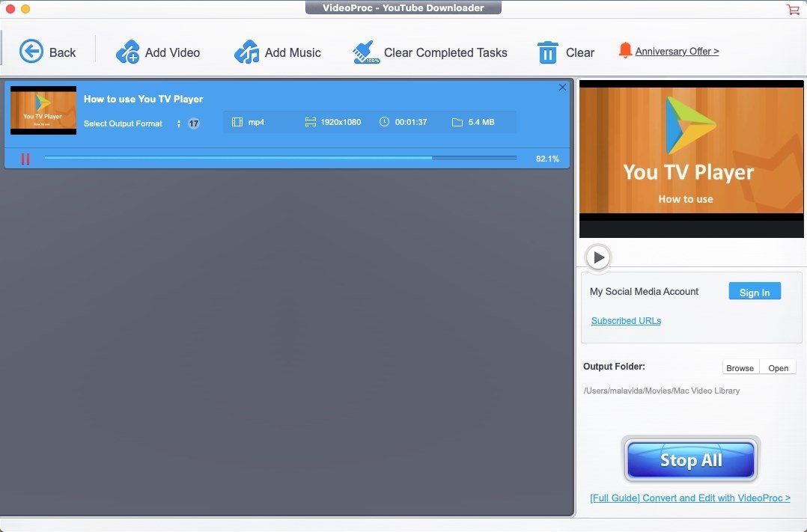This screenshot has height=532, width=807.
Task: Click the Clear text label in toolbar
Action: pyautogui.click(x=580, y=52)
